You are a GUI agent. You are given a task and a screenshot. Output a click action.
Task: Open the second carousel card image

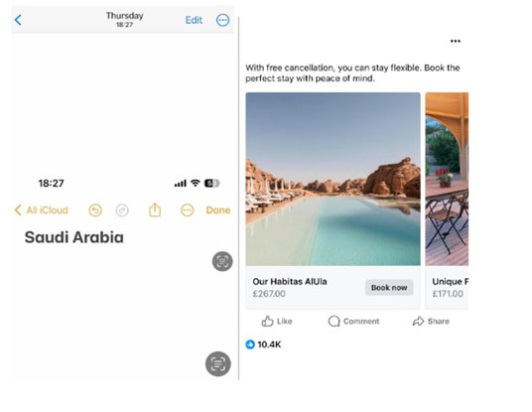(x=447, y=179)
